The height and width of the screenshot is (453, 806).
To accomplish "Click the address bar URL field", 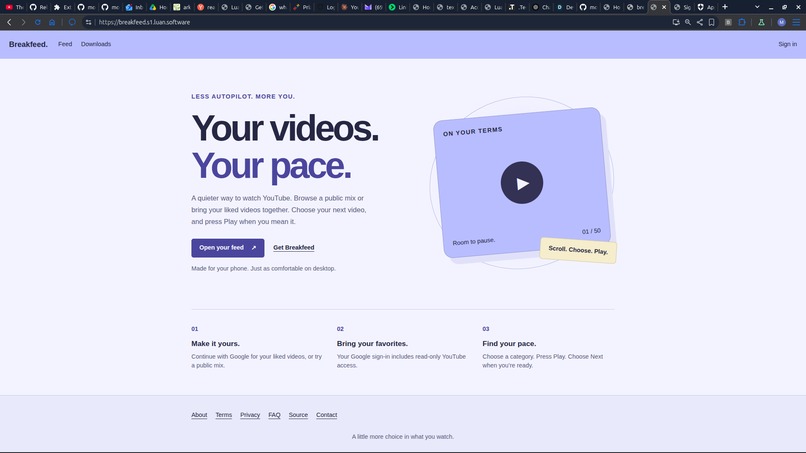I will click(x=380, y=22).
